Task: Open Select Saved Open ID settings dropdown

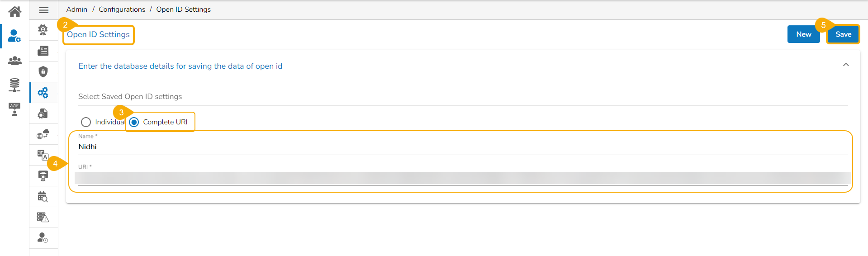Action: click(x=462, y=97)
